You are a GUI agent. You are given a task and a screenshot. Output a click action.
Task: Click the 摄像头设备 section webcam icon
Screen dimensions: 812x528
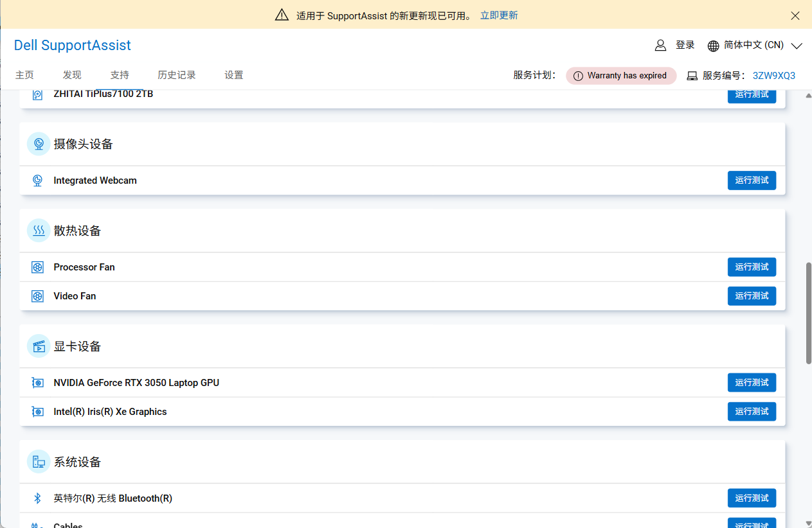[x=39, y=144]
